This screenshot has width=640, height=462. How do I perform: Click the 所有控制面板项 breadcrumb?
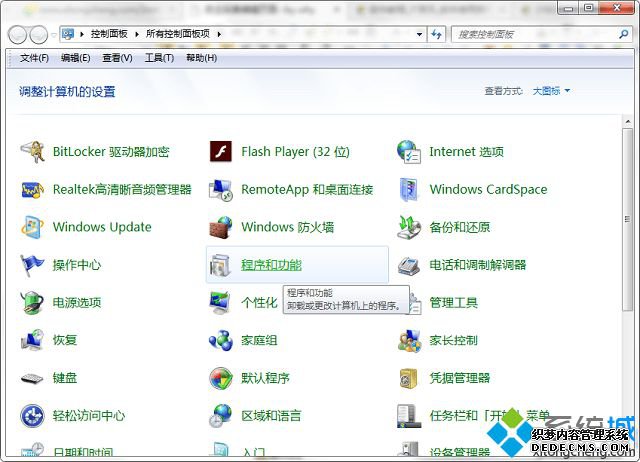pos(178,34)
